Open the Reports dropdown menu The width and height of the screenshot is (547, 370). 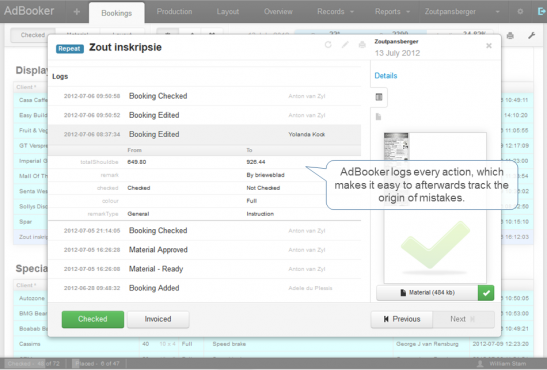point(392,12)
